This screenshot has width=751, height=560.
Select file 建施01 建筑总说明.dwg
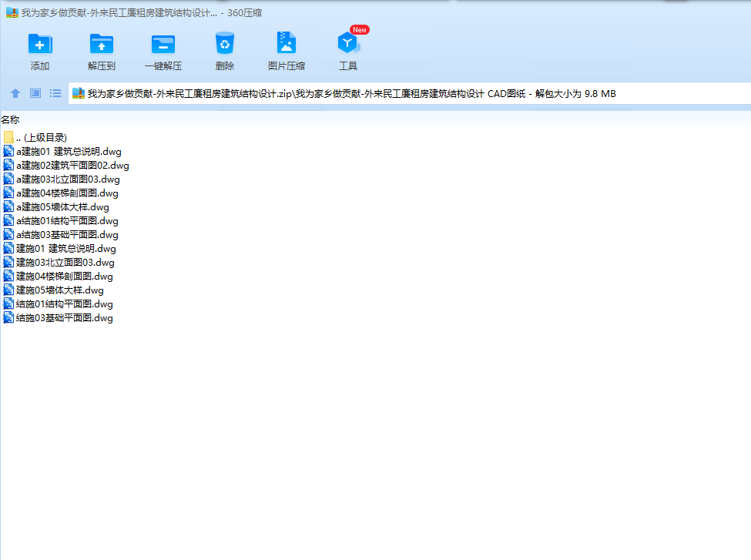click(66, 249)
